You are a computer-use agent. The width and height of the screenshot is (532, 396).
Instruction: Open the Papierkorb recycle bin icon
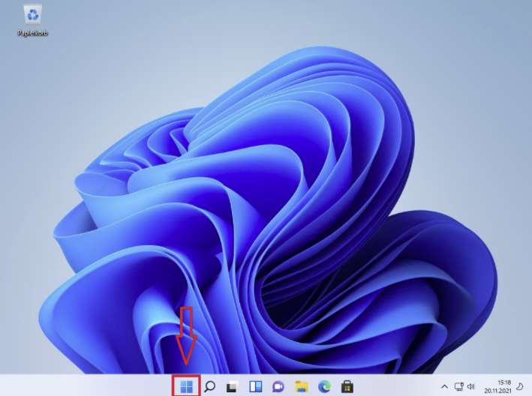pos(33,15)
